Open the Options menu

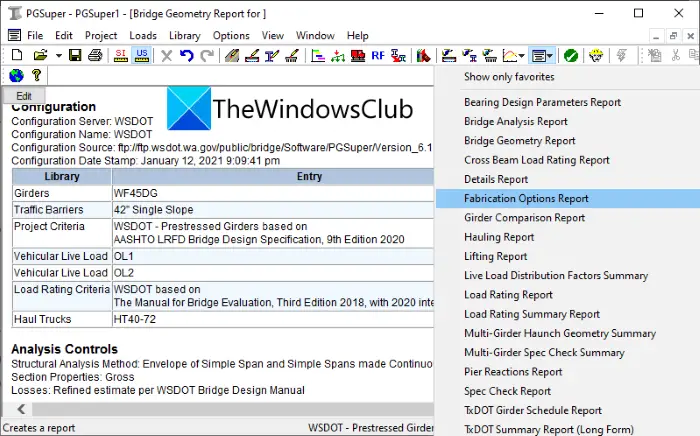point(231,36)
